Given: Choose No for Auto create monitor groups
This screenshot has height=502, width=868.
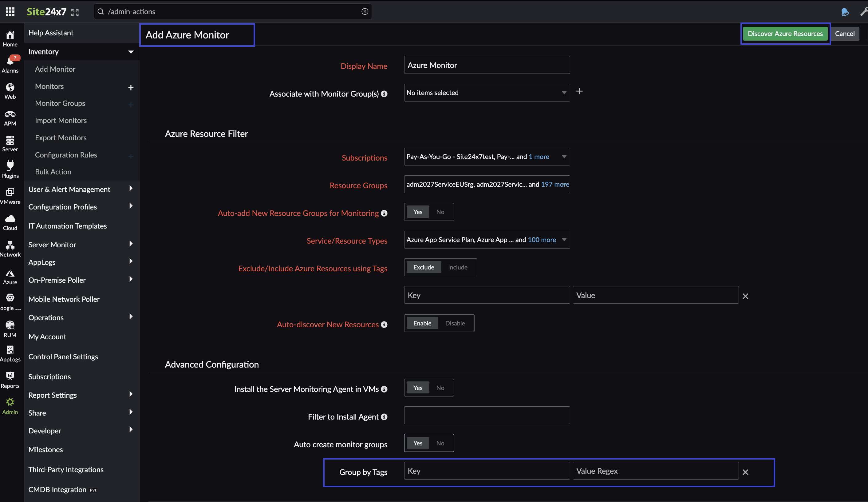Looking at the screenshot, I should pos(440,443).
